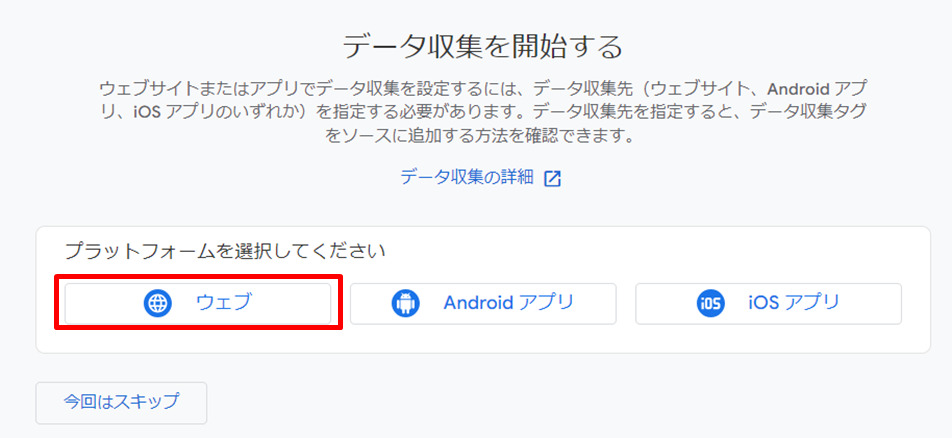Click the external link icon beside データ収集の詳細
Image resolution: width=952 pixels, height=438 pixels.
tap(552, 179)
